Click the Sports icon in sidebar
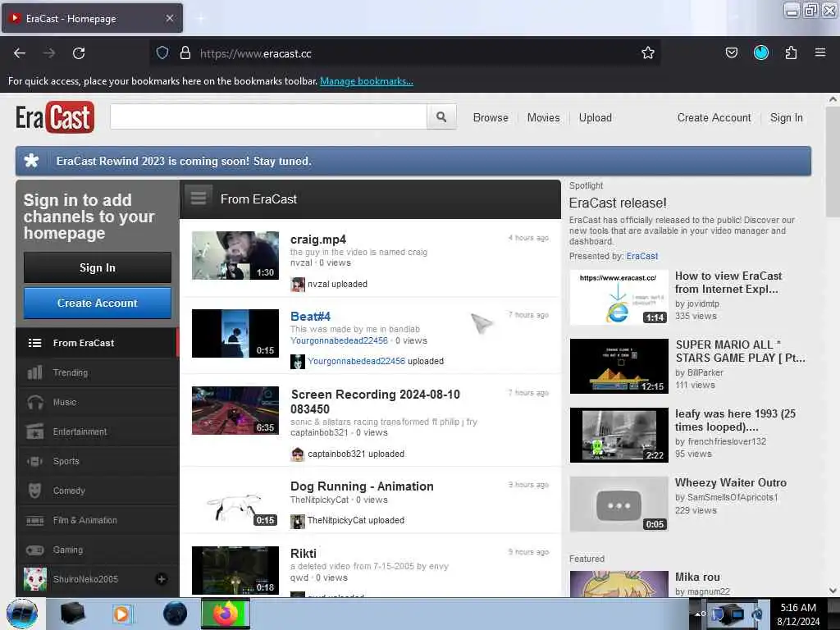Image resolution: width=840 pixels, height=630 pixels. point(34,461)
